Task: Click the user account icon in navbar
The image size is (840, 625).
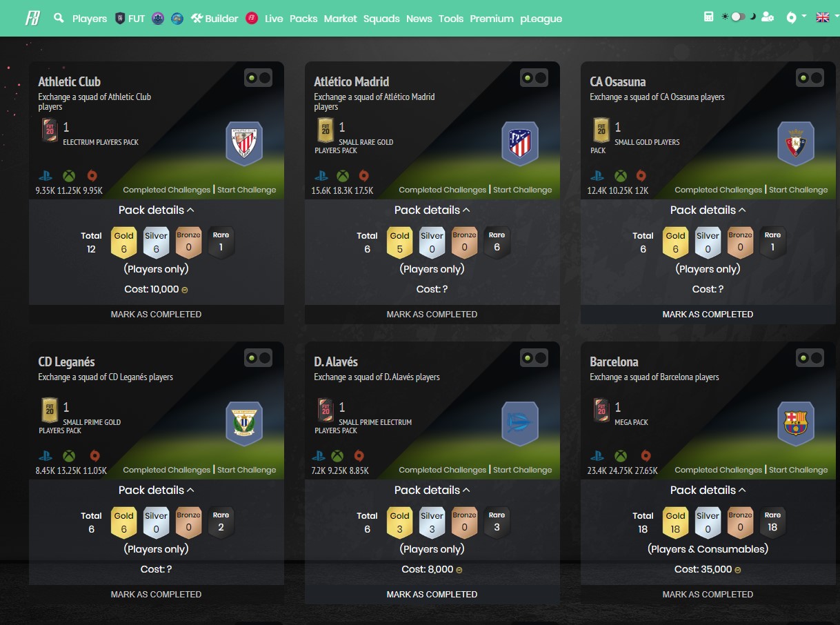Action: coord(768,17)
